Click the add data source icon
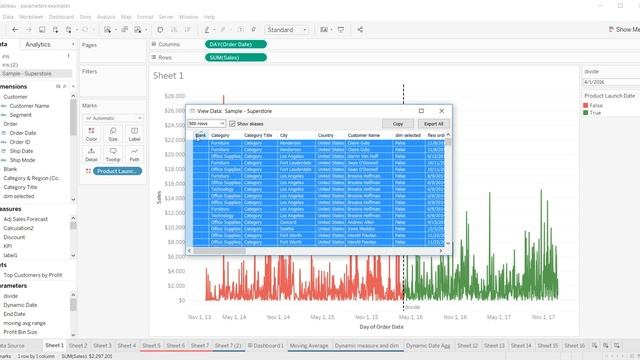This screenshot has height=360, width=640. coord(55,30)
